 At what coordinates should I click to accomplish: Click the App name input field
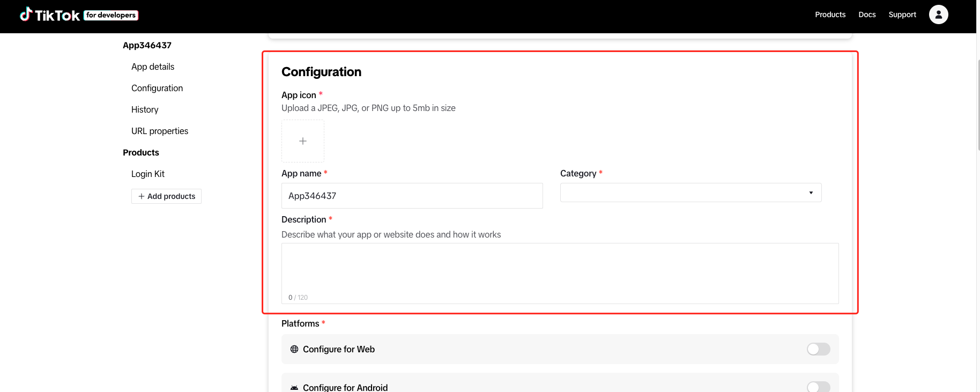412,196
